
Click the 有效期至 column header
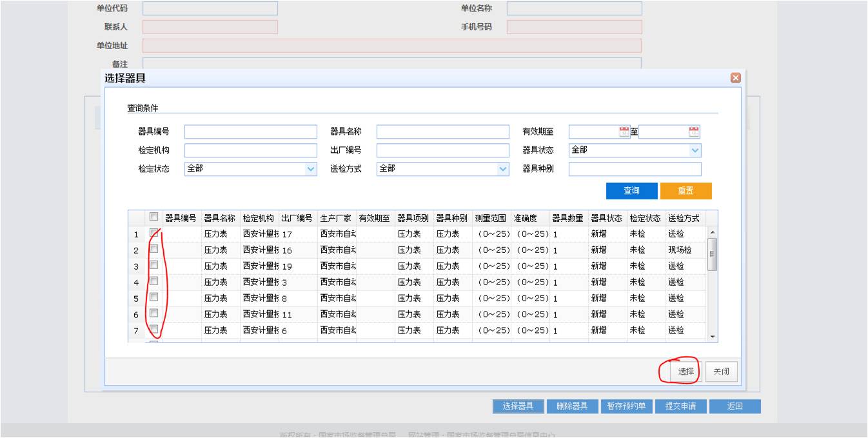(375, 218)
